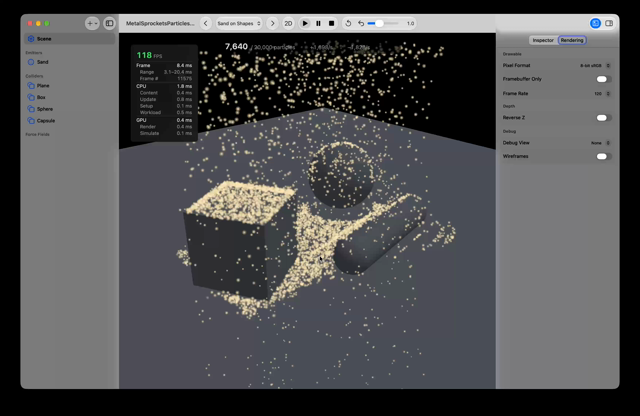Click the Colliders section header

pos(34,76)
